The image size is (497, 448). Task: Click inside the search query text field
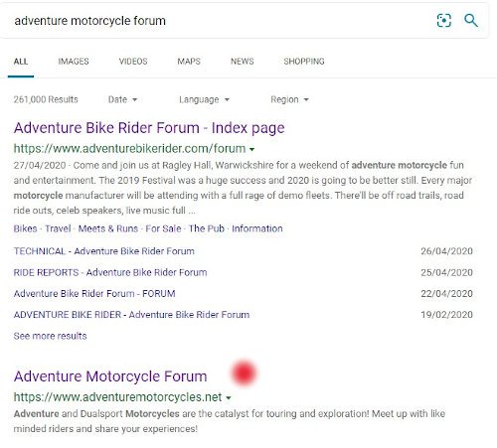219,21
